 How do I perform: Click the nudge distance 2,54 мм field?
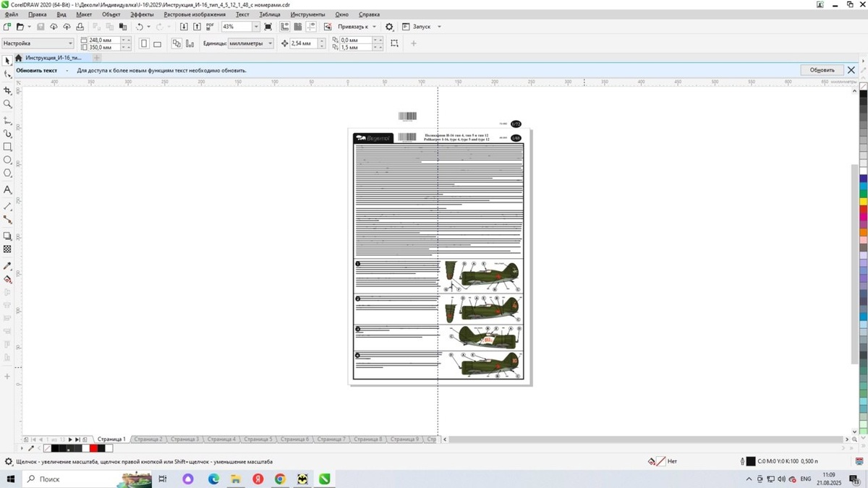[x=304, y=43]
